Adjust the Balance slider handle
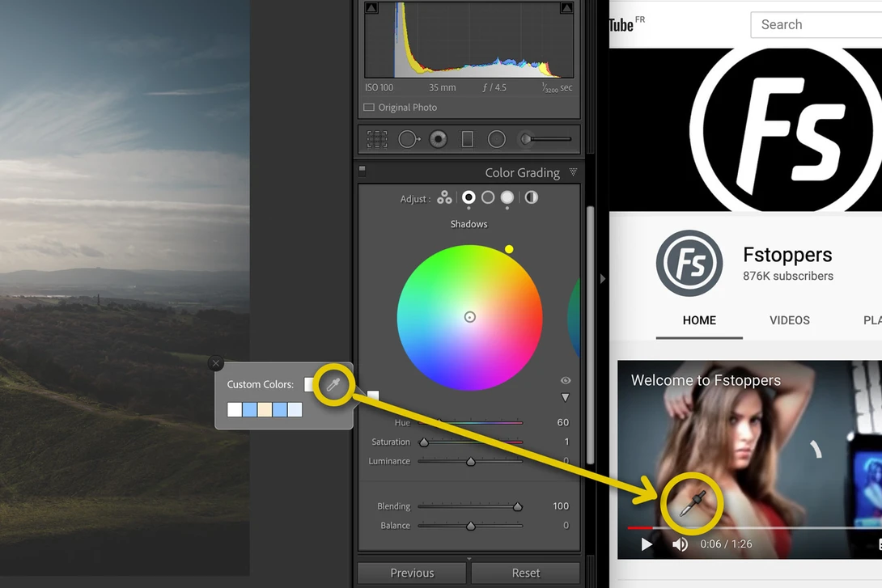The height and width of the screenshot is (588, 882). (x=471, y=527)
